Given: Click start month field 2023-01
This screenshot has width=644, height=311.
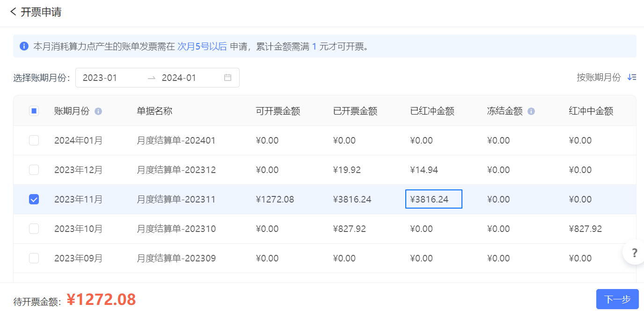Looking at the screenshot, I should tap(100, 78).
